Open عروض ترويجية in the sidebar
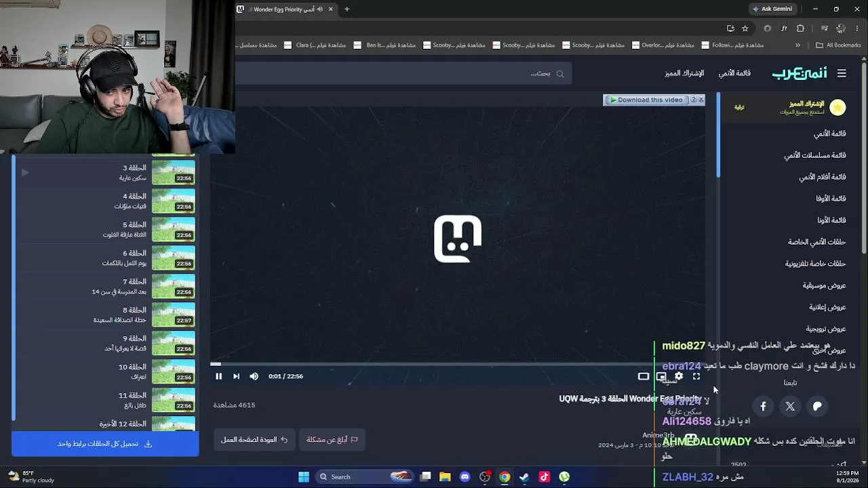 click(826, 329)
